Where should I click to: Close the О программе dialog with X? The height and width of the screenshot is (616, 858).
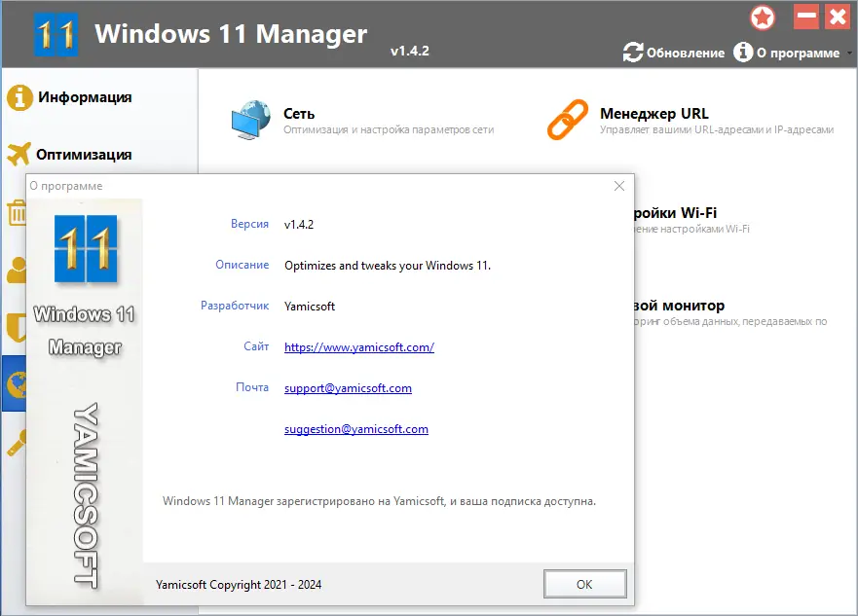(x=618, y=187)
